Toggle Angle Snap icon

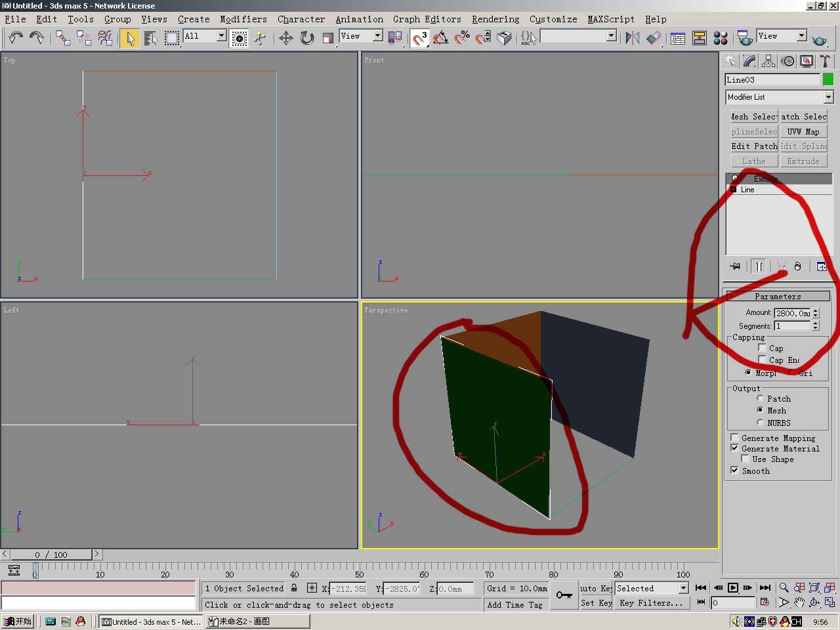click(440, 38)
